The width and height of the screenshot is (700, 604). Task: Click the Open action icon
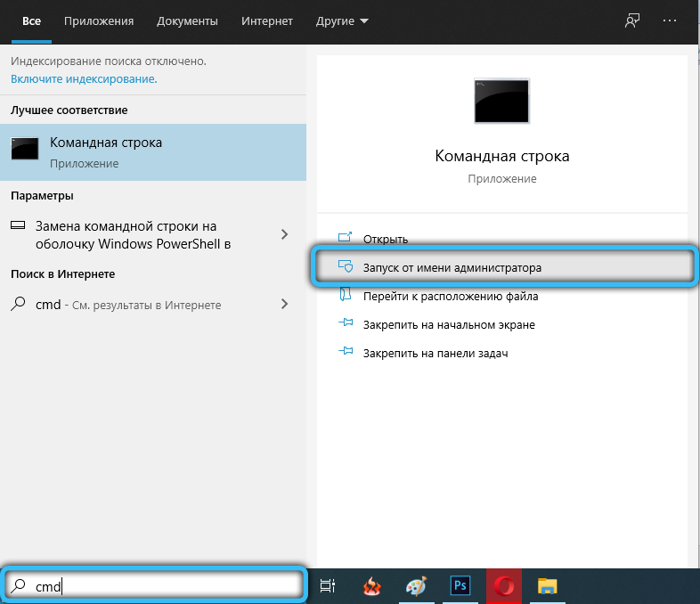pyautogui.click(x=345, y=237)
